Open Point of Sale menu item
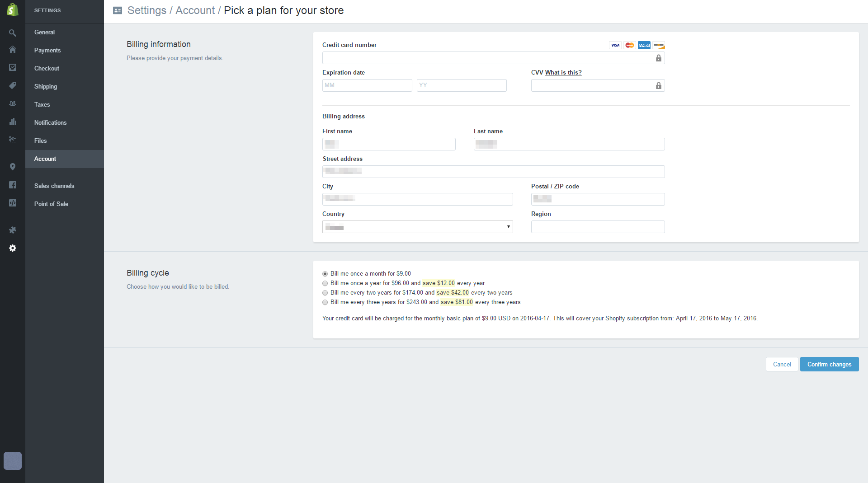868x483 pixels. (x=65, y=204)
